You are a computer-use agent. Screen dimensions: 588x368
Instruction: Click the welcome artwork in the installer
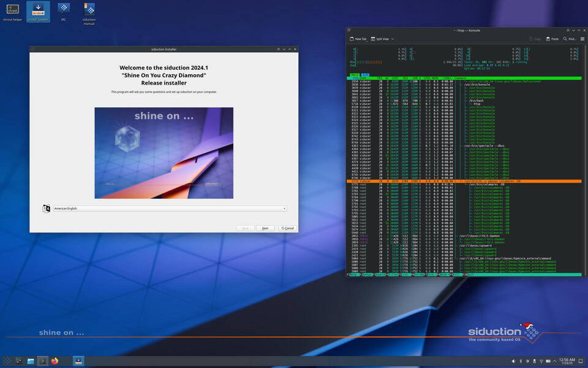pos(164,153)
